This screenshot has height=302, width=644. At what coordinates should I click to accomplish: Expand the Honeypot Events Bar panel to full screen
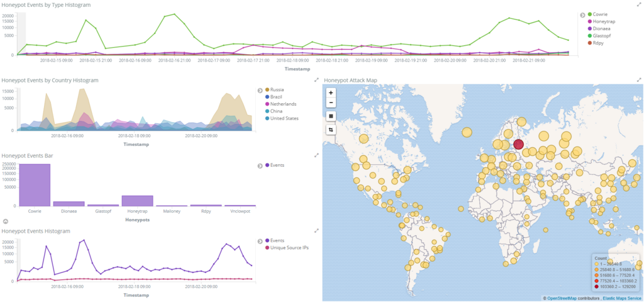[317, 155]
